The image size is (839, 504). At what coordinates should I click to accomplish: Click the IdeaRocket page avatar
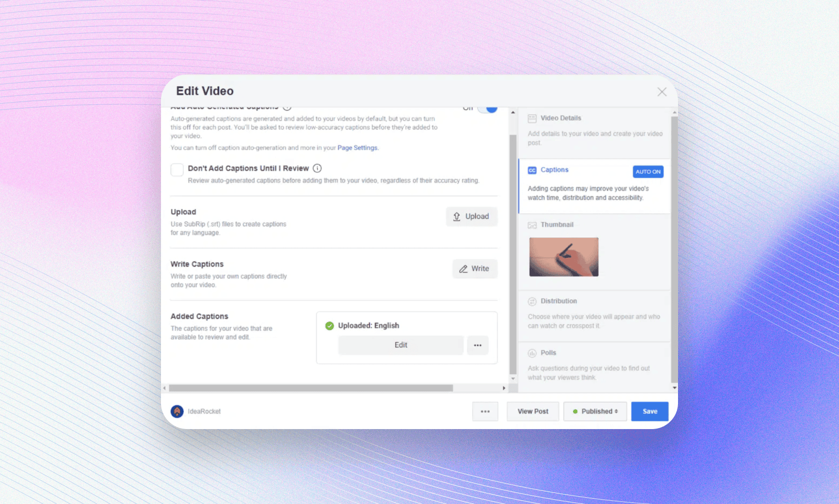[x=177, y=411]
